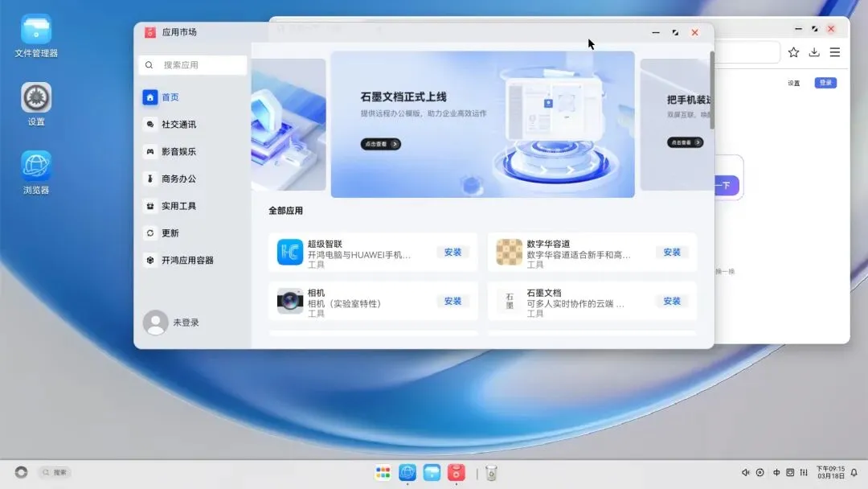The image size is (868, 489).
Task: Click the taskbar 搜索 search box
Action: [x=55, y=472]
